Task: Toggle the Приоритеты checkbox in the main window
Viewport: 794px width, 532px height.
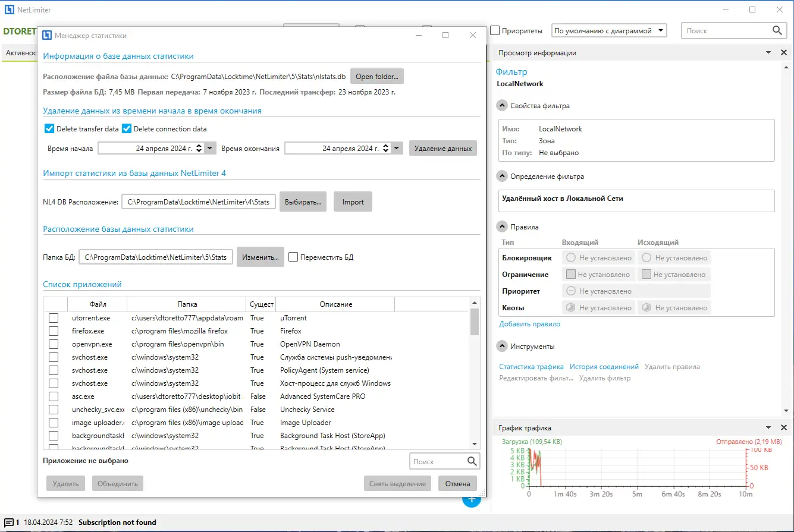Action: pos(495,30)
